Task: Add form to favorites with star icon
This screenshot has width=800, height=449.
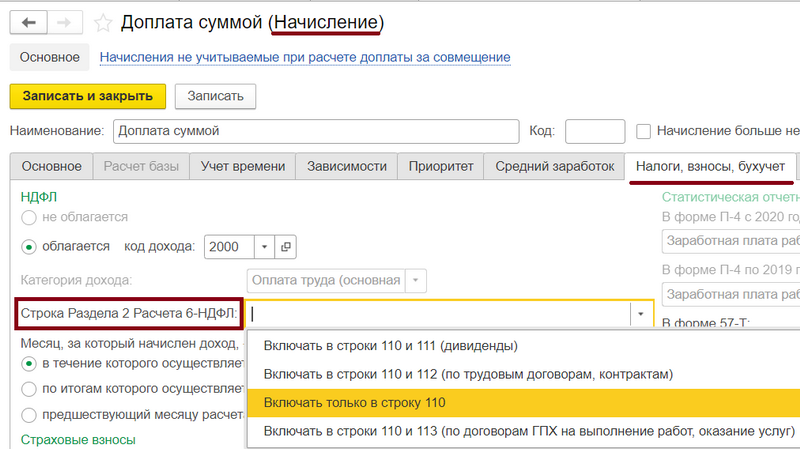Action: [102, 22]
